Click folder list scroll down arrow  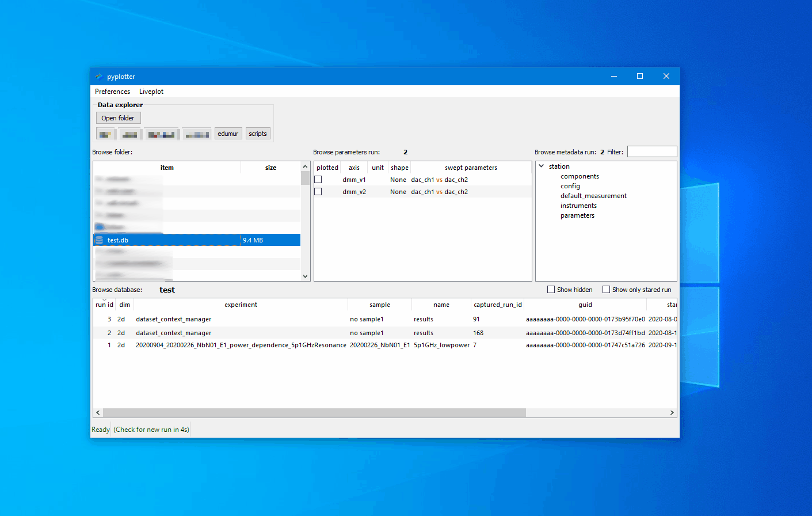[x=306, y=276]
